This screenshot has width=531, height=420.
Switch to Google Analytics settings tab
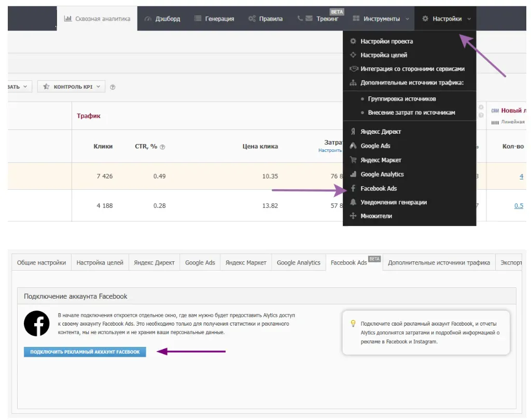point(298,262)
